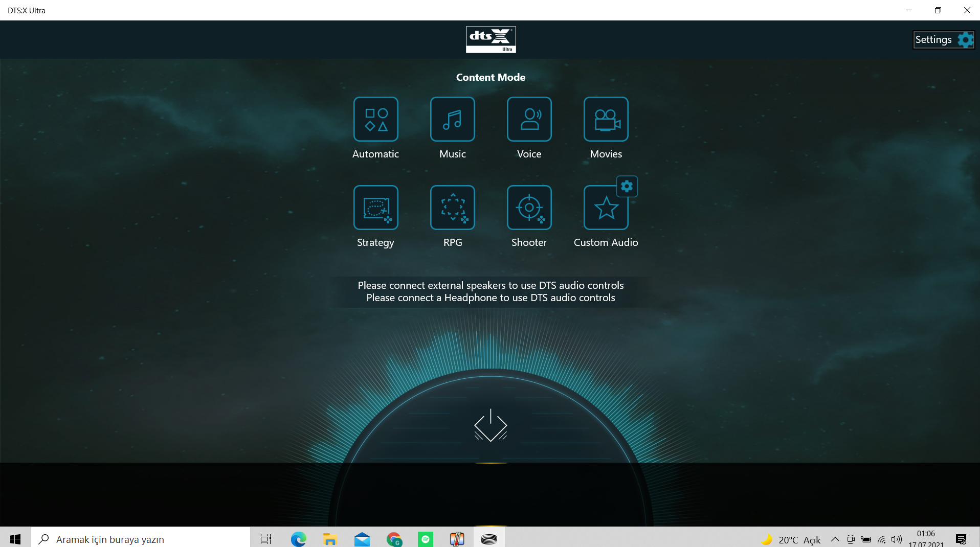The width and height of the screenshot is (980, 547).
Task: Open Settings in the top-right corner
Action: pyautogui.click(x=944, y=40)
